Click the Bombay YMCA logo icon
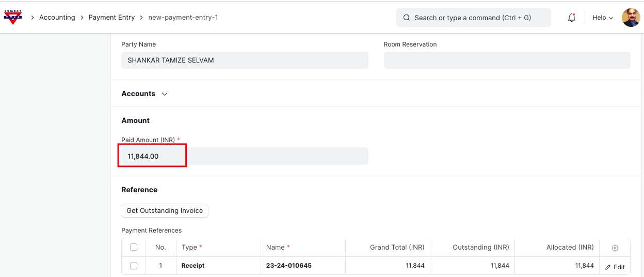The height and width of the screenshot is (277, 644). point(13,17)
